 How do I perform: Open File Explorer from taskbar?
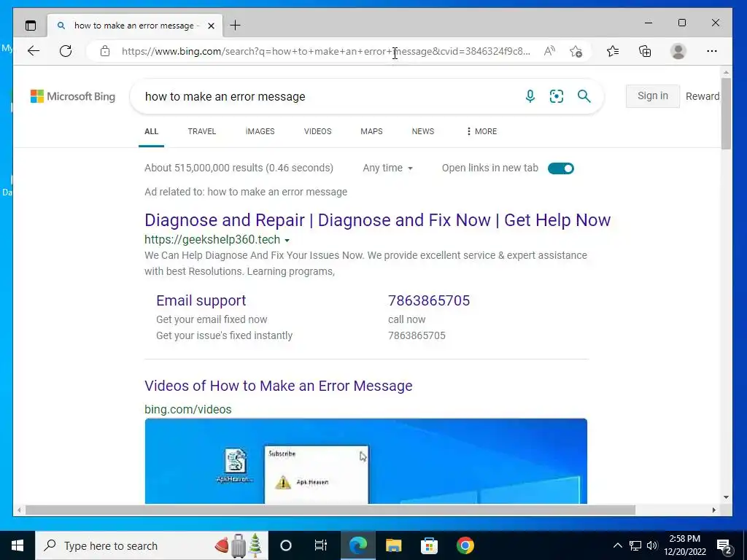point(393,545)
